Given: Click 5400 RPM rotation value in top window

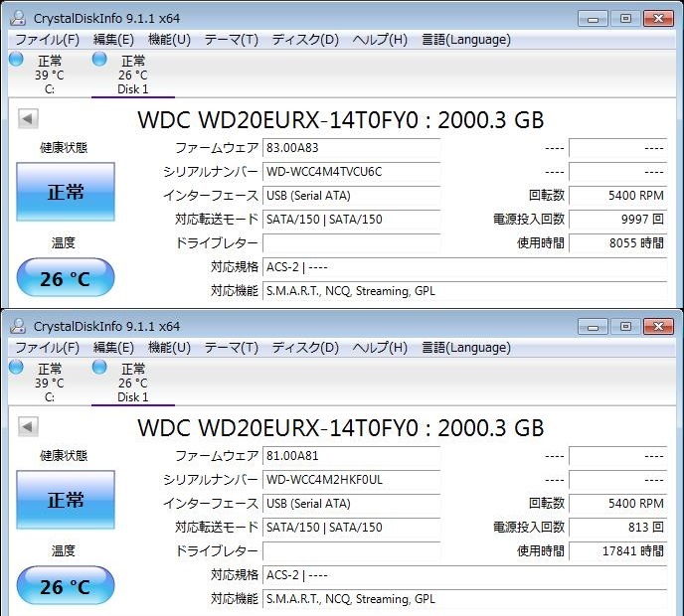Looking at the screenshot, I should pos(618,196).
